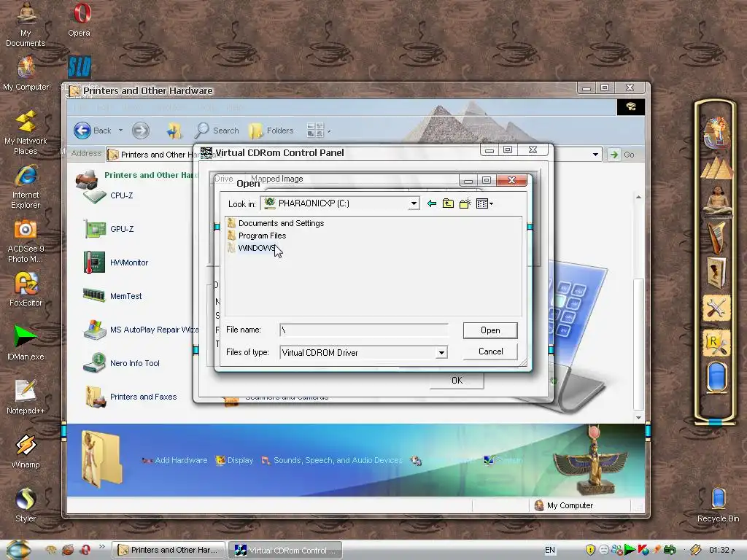This screenshot has height=560, width=747.
Task: Click the R tools icon in side dock
Action: click(716, 344)
